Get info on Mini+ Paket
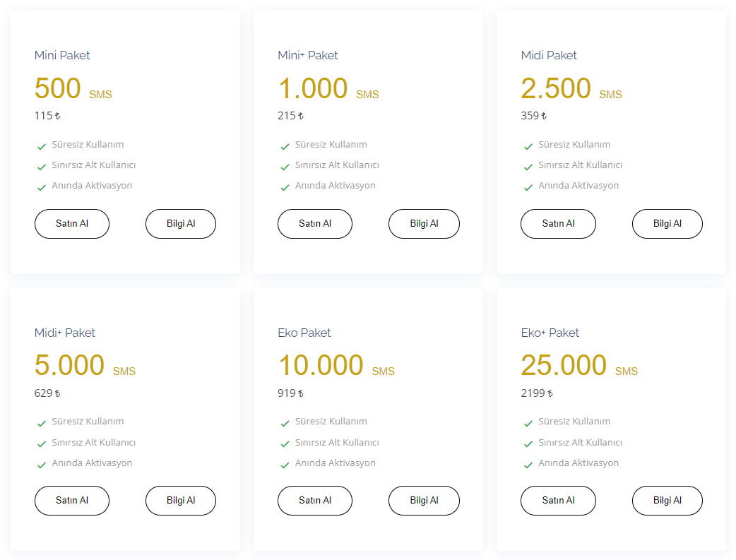Viewport: 736px width, 560px height. (424, 224)
